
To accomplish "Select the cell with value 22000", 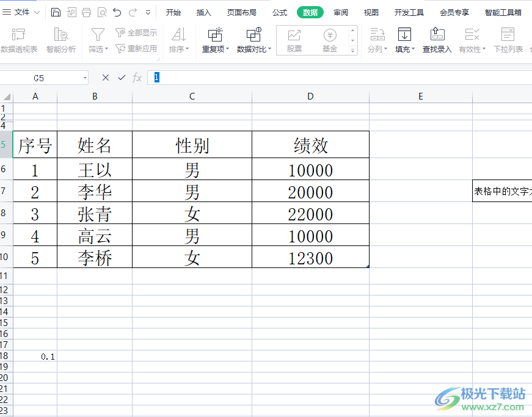I will (x=310, y=213).
